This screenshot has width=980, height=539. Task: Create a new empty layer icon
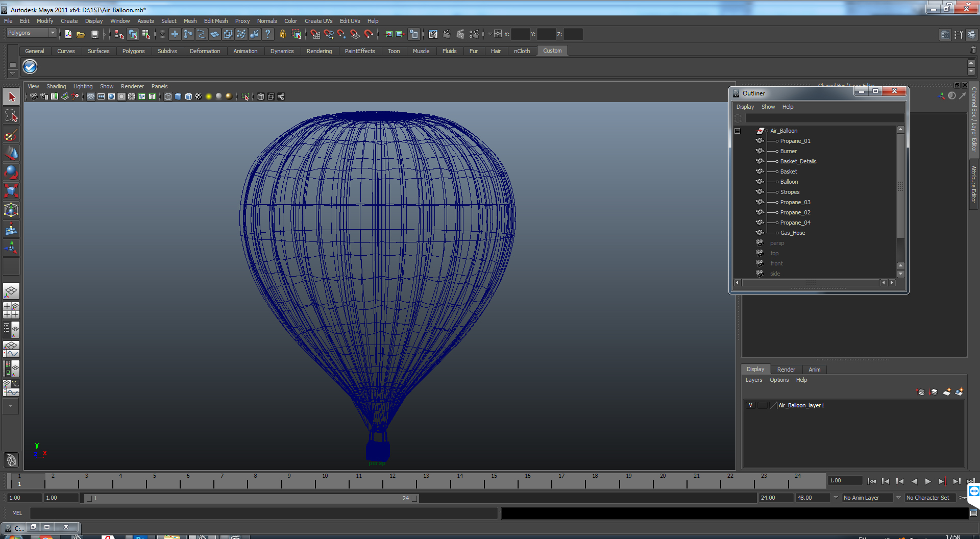(x=947, y=392)
